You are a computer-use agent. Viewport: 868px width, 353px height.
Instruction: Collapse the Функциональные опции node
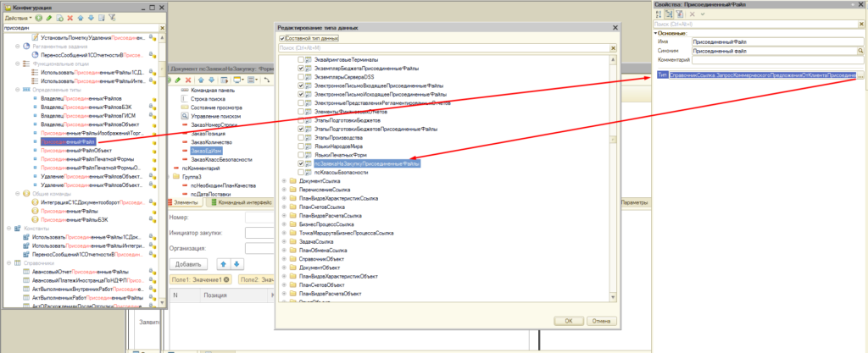coord(19,64)
